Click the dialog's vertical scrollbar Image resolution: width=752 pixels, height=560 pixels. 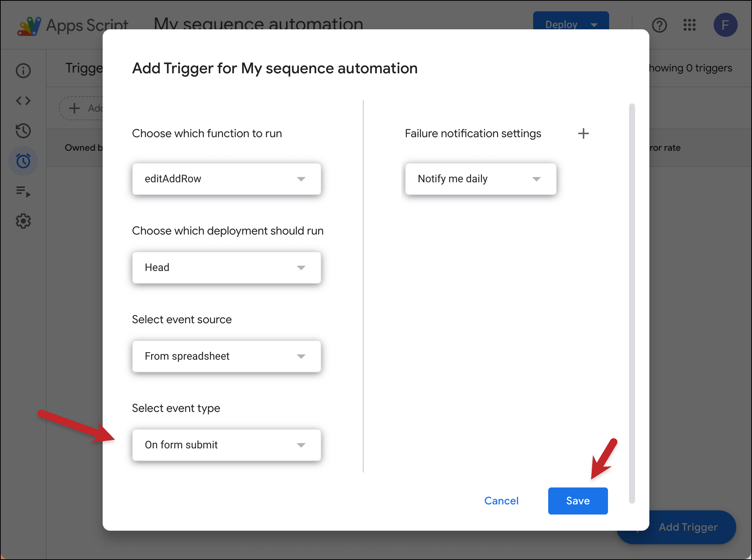(x=632, y=303)
